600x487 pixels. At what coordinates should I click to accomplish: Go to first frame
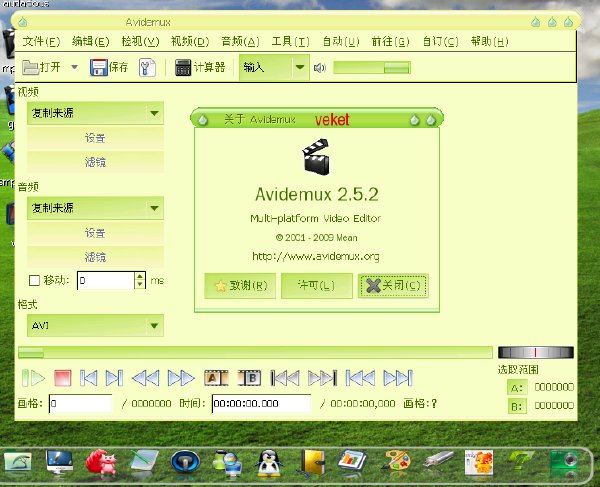360,378
